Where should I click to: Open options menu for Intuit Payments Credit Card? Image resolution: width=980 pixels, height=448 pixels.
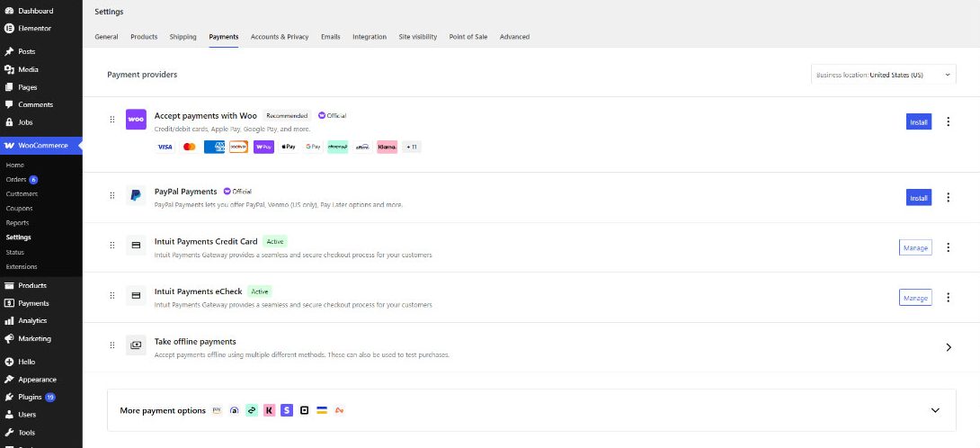[949, 247]
